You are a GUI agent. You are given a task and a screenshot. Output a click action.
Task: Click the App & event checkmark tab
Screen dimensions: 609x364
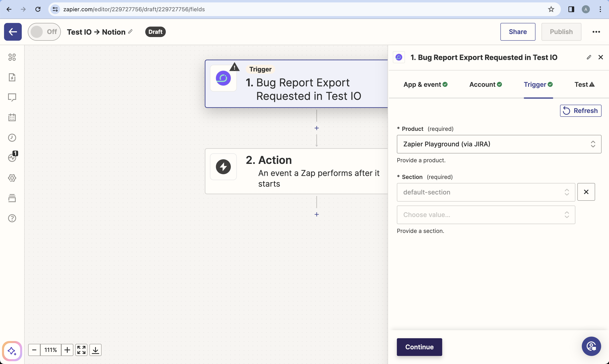(426, 85)
